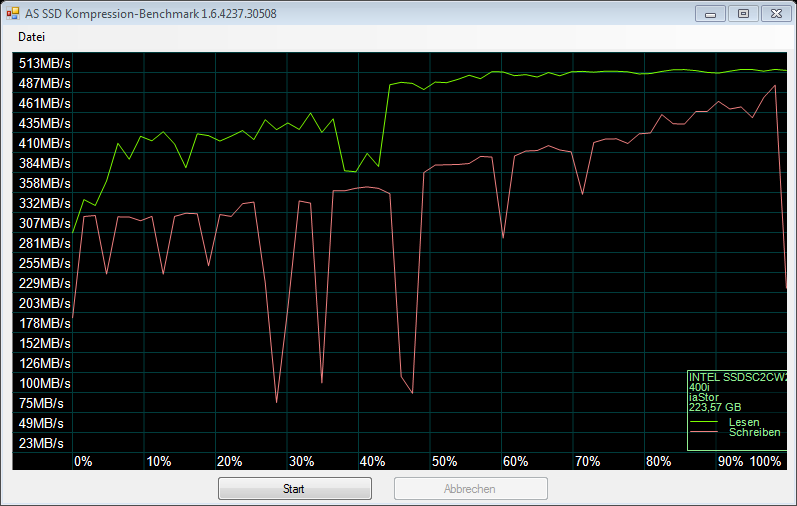Viewport: 797px width, 506px height.
Task: Select the INTEL SSDSC2CW drive name in legend
Action: pyautogui.click(x=738, y=377)
